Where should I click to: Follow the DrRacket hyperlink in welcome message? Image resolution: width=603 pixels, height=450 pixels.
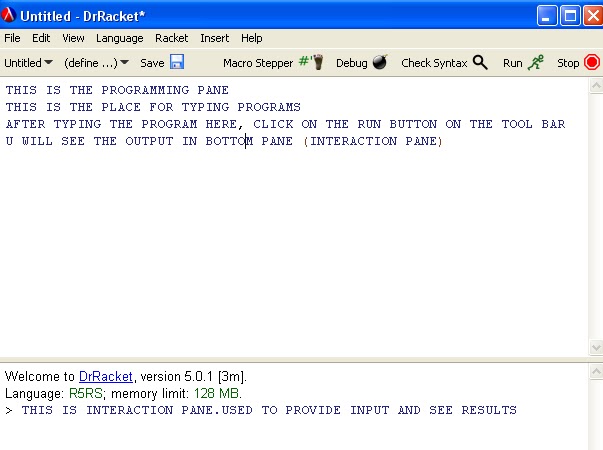106,376
